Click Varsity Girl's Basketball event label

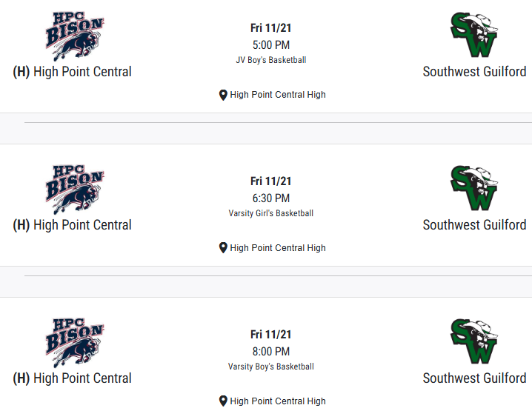[270, 213]
